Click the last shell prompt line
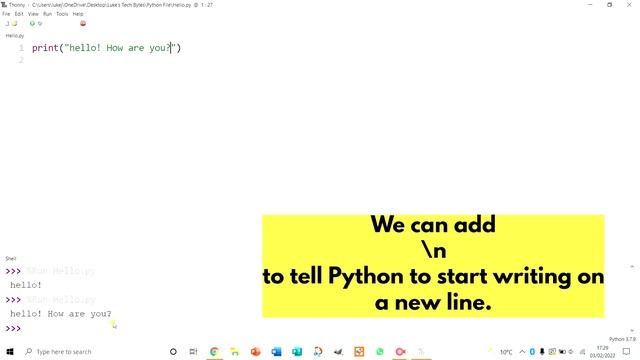This screenshot has height=360, width=640. 13,329
